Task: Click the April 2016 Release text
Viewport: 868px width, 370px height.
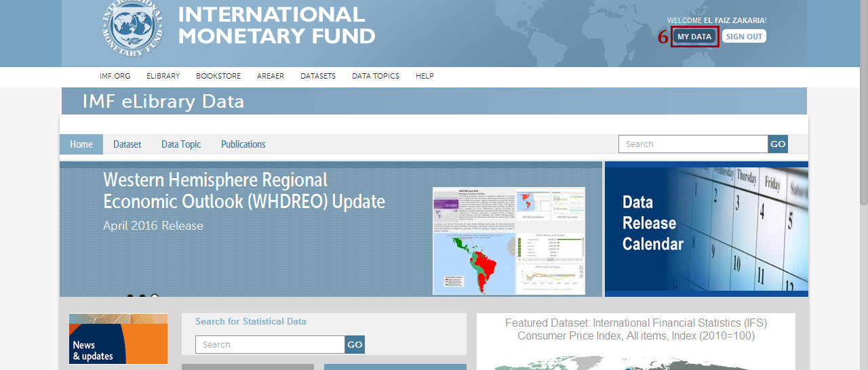Action: 153,226
